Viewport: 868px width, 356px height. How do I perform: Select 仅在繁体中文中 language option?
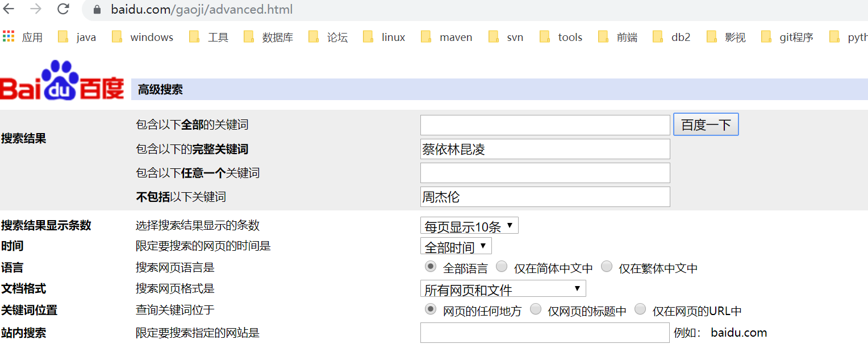point(607,266)
